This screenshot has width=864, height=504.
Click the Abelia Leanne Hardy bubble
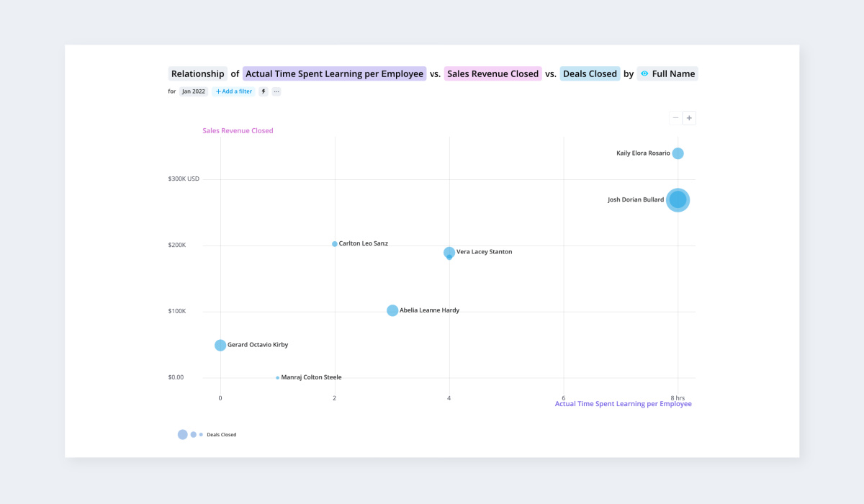click(392, 310)
